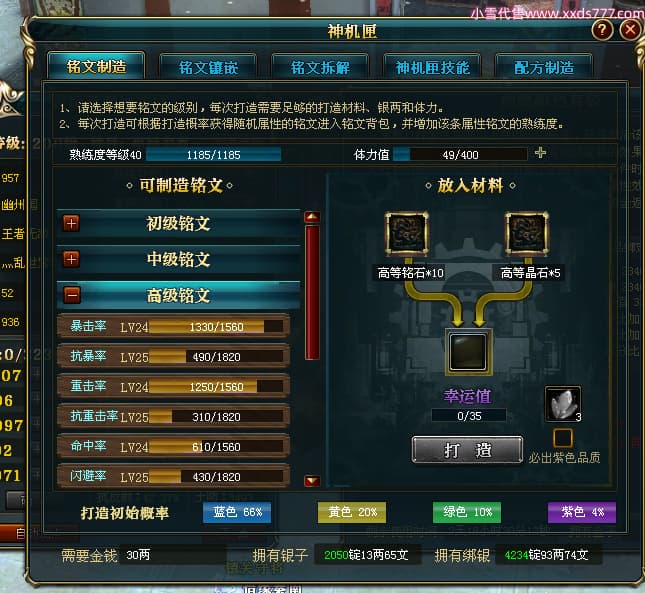This screenshot has width=645, height=593.
Task: Click the scroll up arrow of list
Action: (x=312, y=217)
